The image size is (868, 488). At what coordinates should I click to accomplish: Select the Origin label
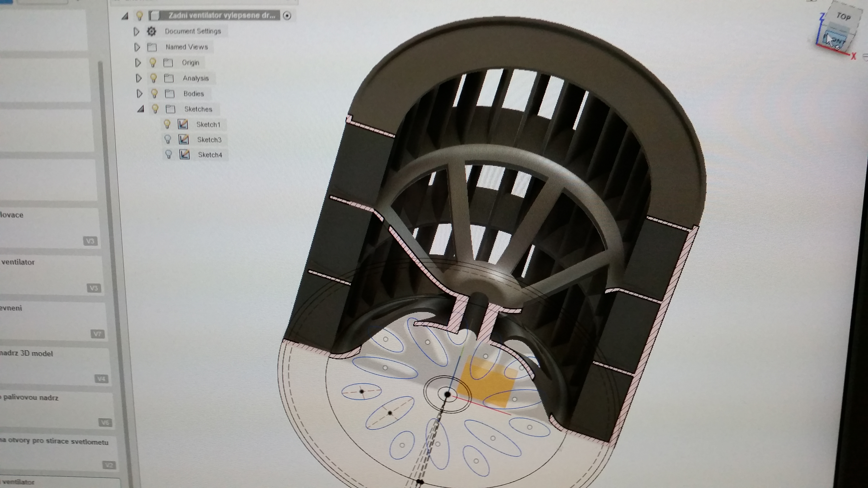point(190,63)
